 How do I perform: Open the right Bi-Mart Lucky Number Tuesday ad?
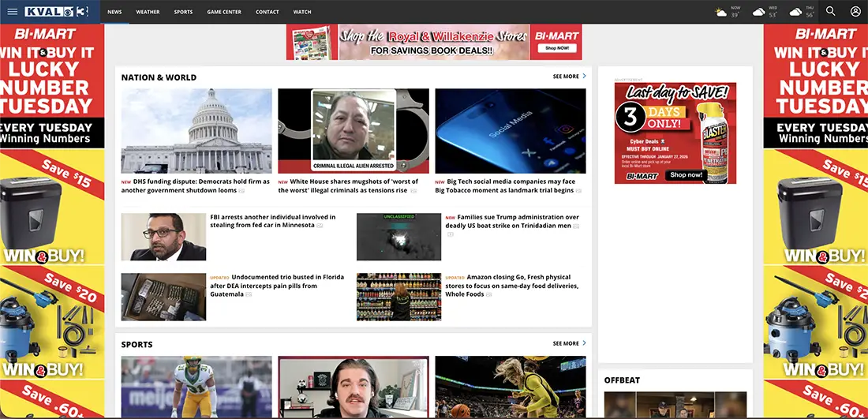(815, 220)
